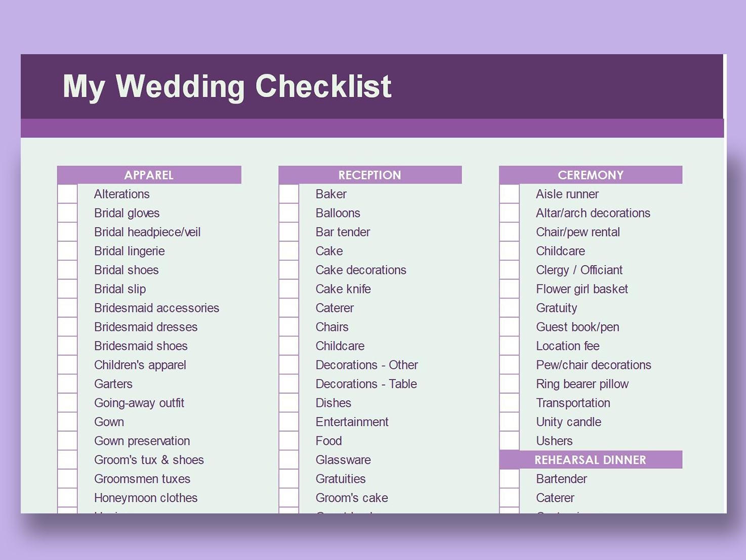The height and width of the screenshot is (560, 746).
Task: Tick the Groomsmen tuxes checkbox
Action: click(x=67, y=479)
